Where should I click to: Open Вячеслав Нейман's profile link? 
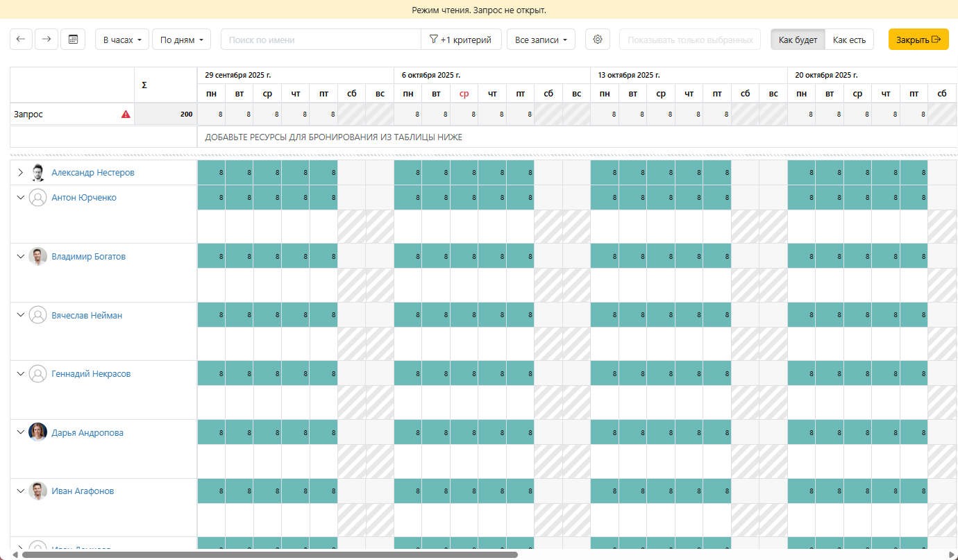click(87, 316)
